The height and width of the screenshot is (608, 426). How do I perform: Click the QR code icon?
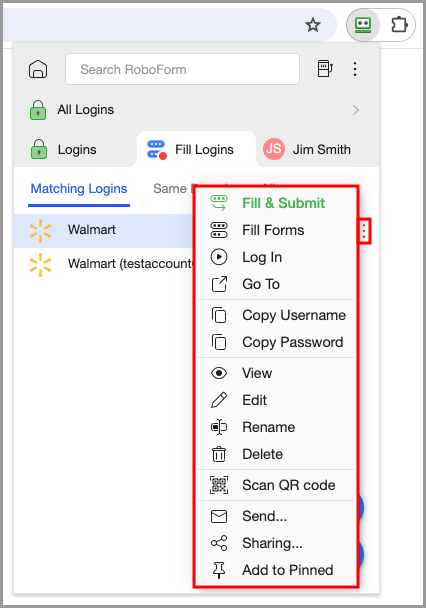219,485
